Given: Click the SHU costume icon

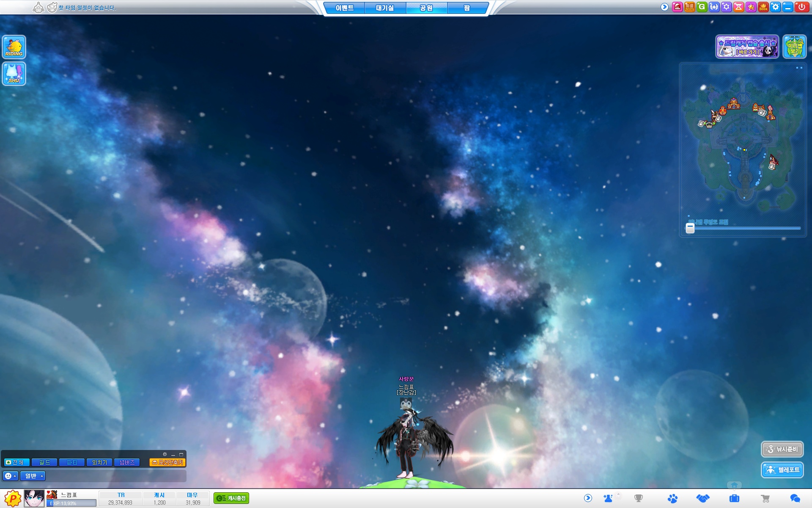Looking at the screenshot, I should [x=14, y=74].
